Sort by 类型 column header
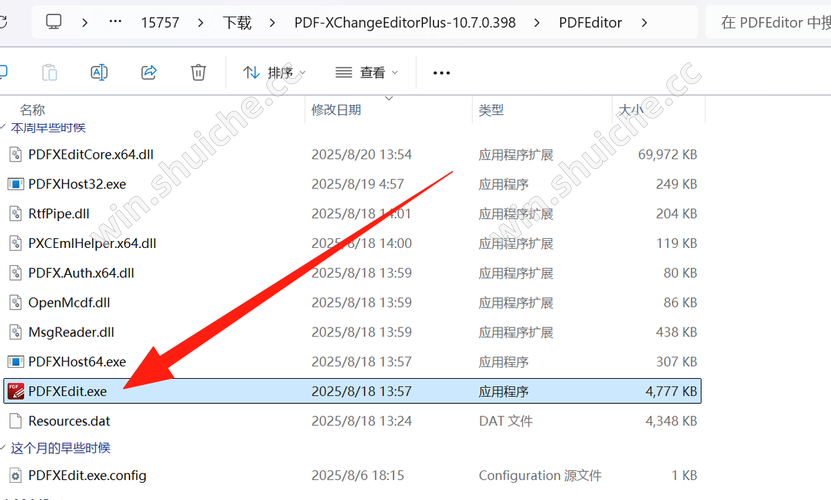 [491, 110]
